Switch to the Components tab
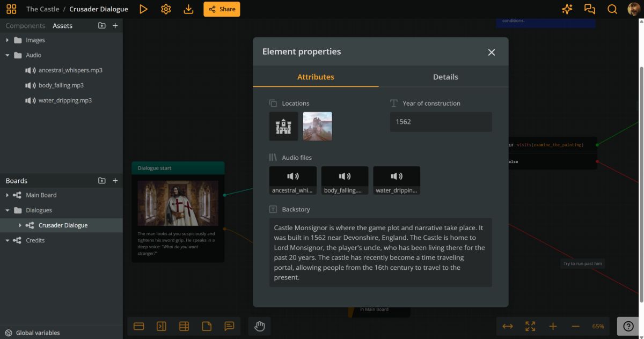 coord(25,26)
